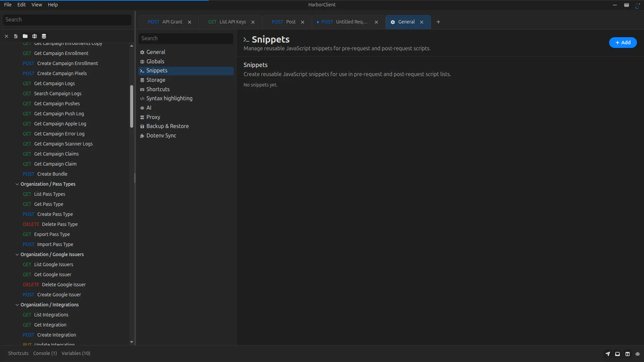Click the sidebar vertical scrollbar thumb
This screenshot has width=644, height=362.
point(131,107)
